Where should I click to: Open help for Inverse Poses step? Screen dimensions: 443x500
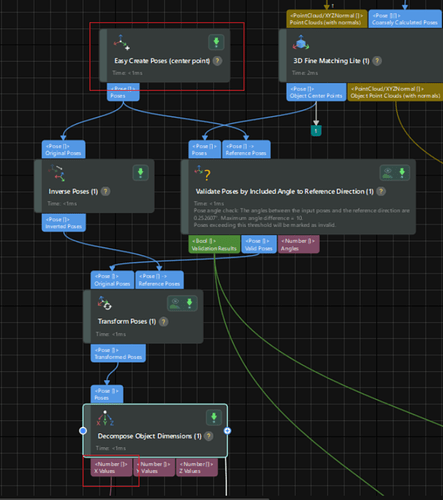tap(105, 191)
